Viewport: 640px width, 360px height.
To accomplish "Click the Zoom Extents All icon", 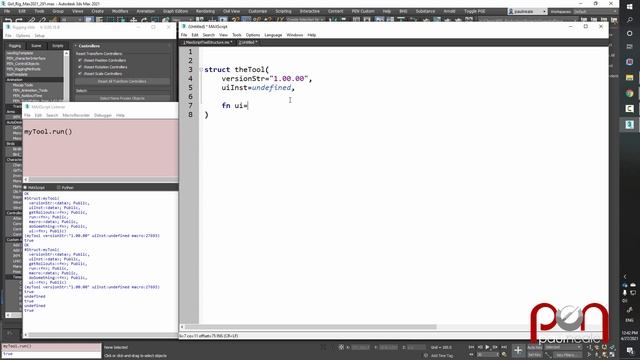I will [x=612, y=347].
